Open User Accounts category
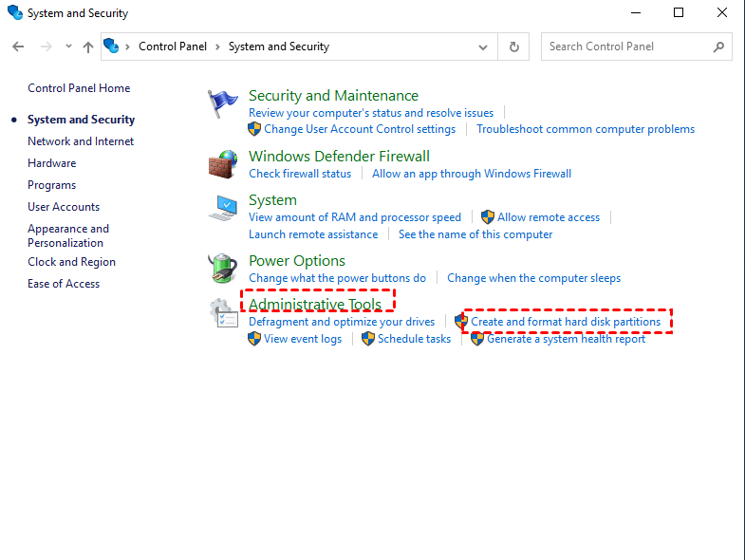 pos(64,207)
